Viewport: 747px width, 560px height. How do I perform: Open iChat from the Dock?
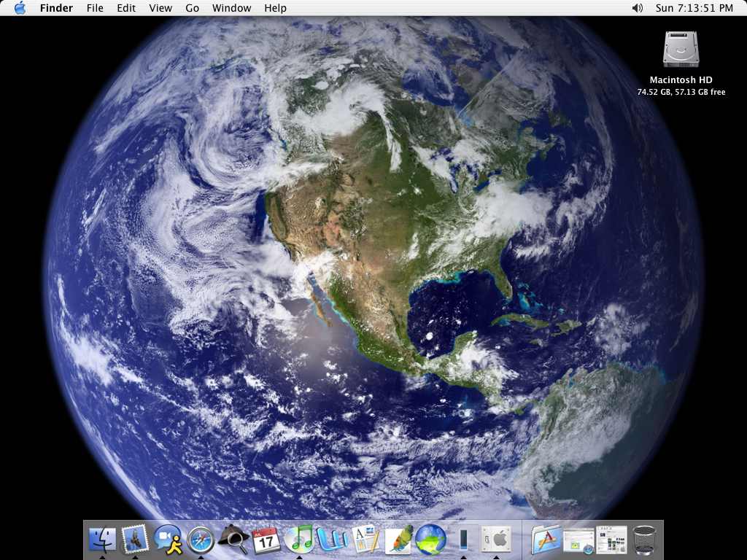[168, 540]
